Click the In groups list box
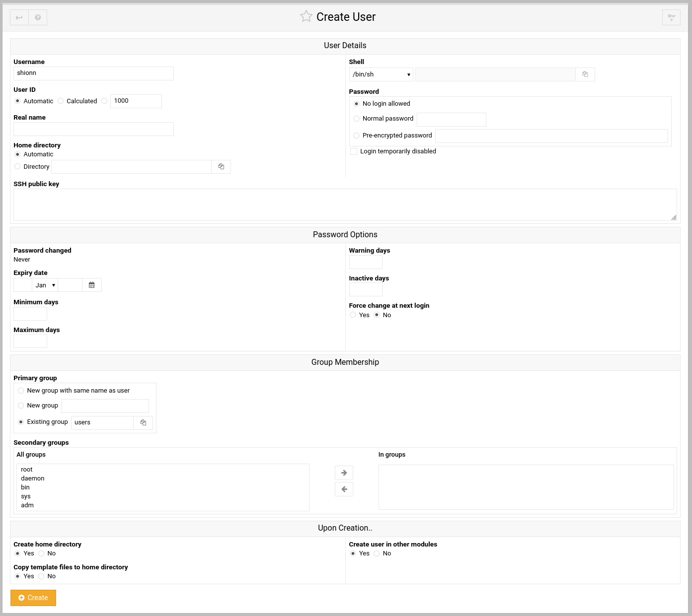Viewport: 692px width, 616px height. [526, 487]
